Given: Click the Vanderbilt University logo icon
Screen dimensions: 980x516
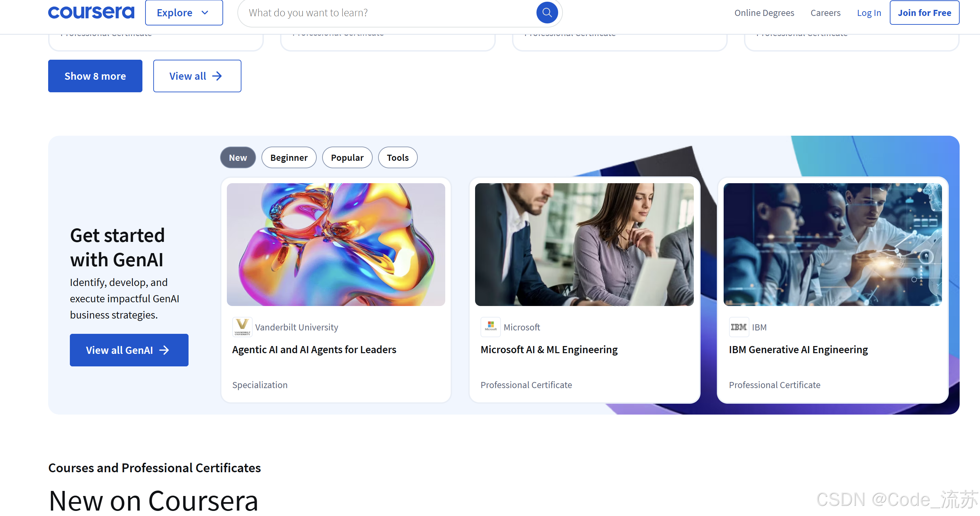Looking at the screenshot, I should 242,327.
